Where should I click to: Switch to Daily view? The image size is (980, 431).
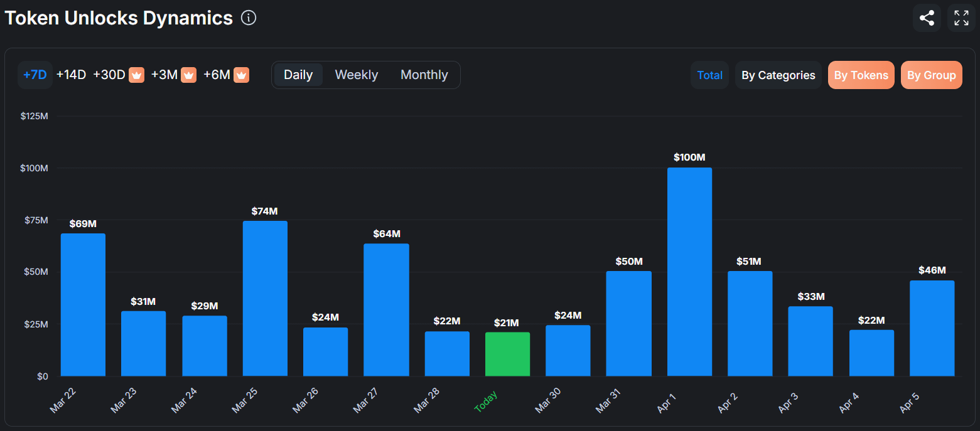[298, 75]
